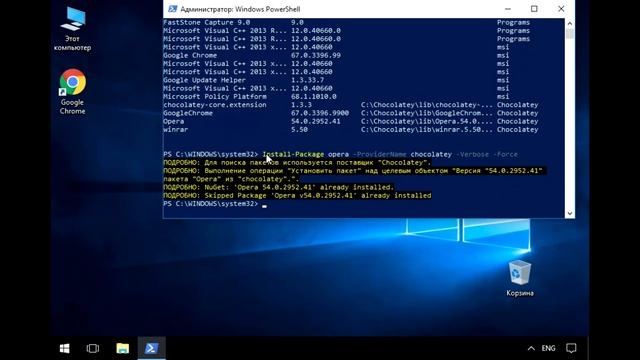640x360 pixels.
Task: Click the 'Google Update Helper' entry
Action: [204, 80]
